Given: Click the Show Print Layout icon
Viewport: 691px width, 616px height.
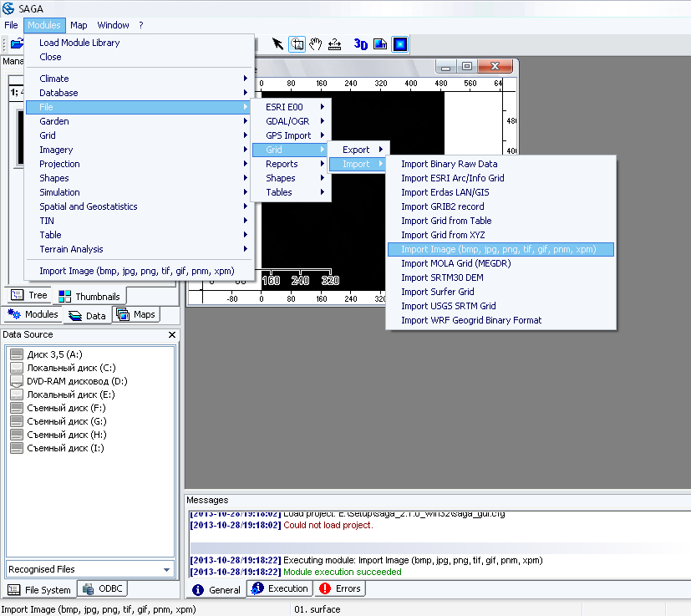Looking at the screenshot, I should 380,44.
